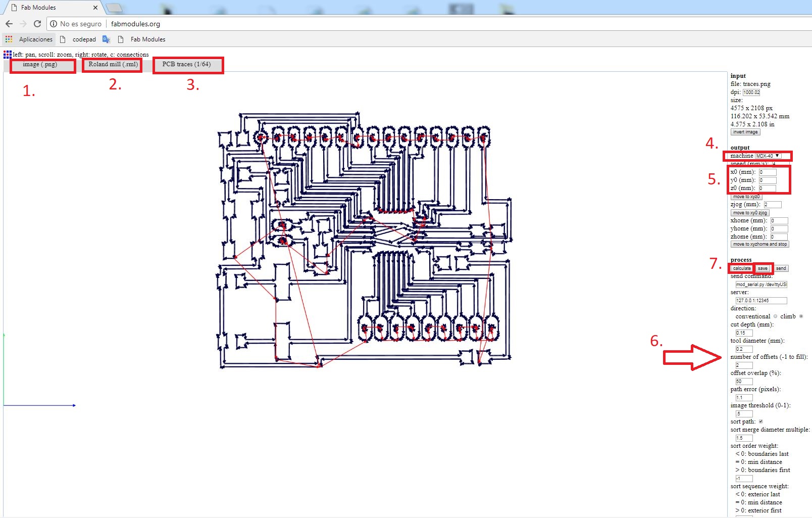Click the tool diameter (mm) field
Image resolution: width=812 pixels, height=518 pixels.
tap(744, 349)
